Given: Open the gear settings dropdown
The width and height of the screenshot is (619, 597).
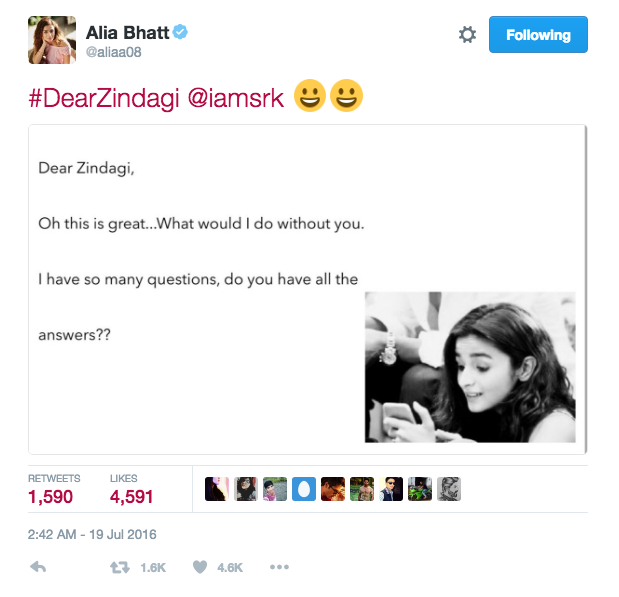Looking at the screenshot, I should (467, 35).
